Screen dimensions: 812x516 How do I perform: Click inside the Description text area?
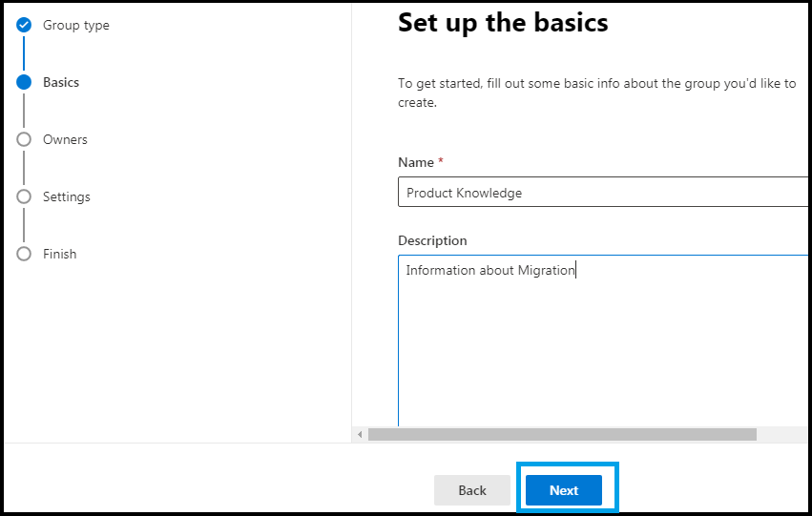603,341
